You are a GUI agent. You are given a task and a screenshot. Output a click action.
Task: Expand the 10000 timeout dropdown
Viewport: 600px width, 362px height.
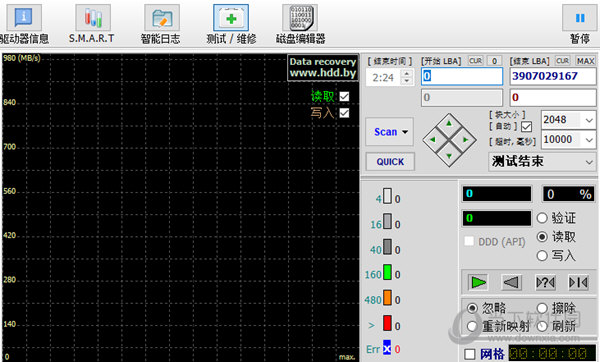(x=589, y=140)
